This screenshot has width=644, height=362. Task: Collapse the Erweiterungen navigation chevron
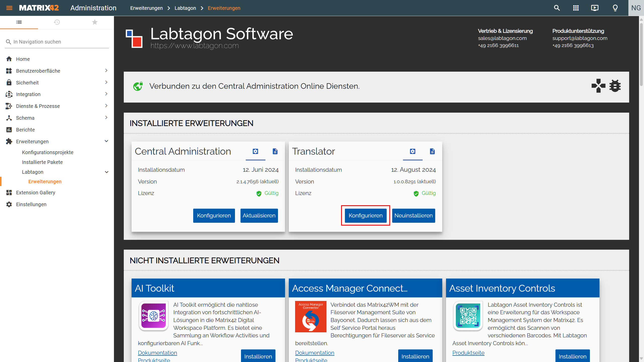tap(106, 141)
